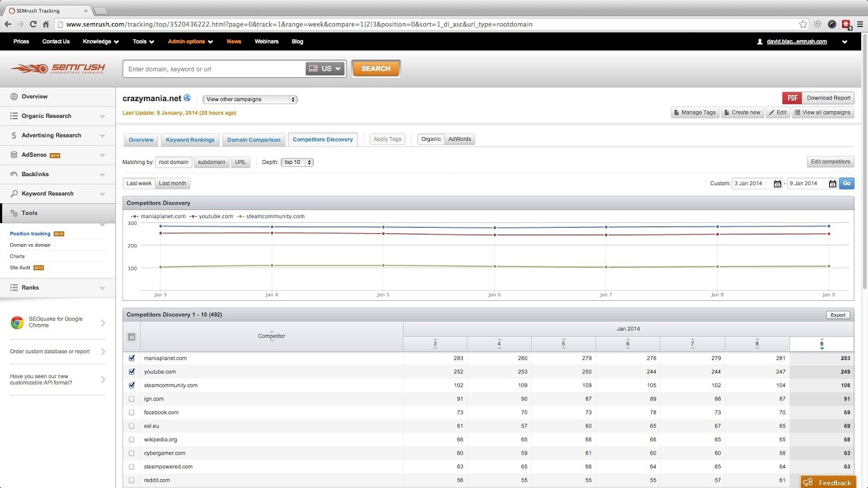Click Manage Tags button

click(x=694, y=113)
